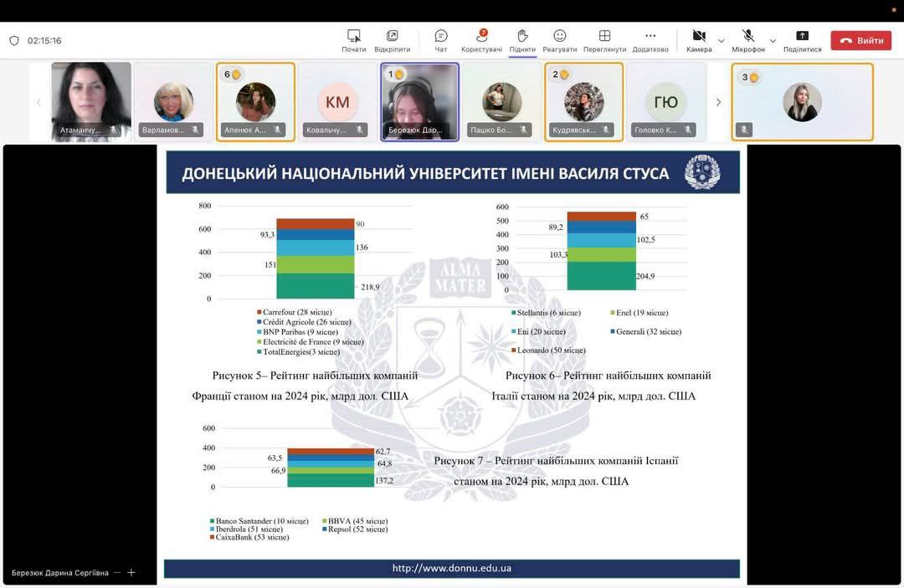Image resolution: width=904 pixels, height=588 pixels.
Task: Click the slide title Донецький національний університет
Action: point(425,173)
